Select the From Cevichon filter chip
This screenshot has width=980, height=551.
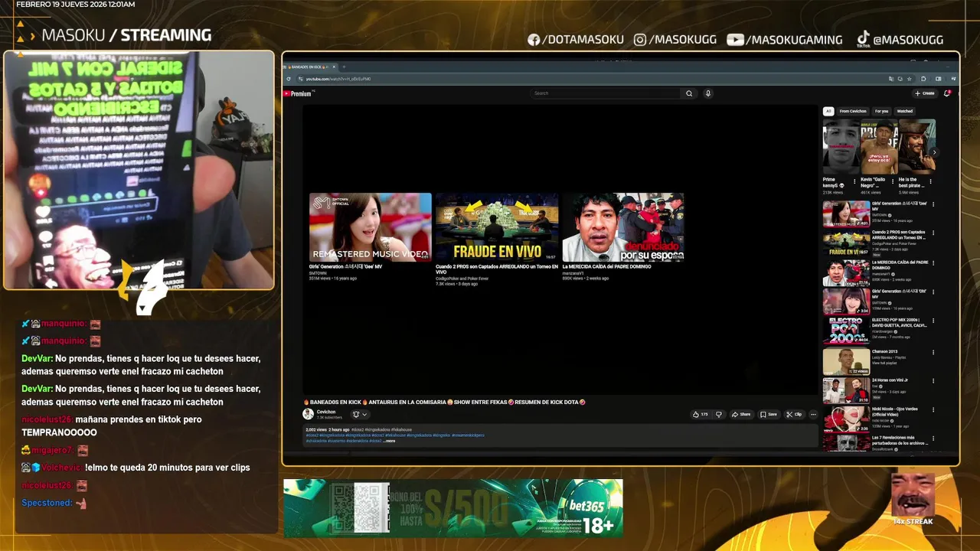point(853,111)
